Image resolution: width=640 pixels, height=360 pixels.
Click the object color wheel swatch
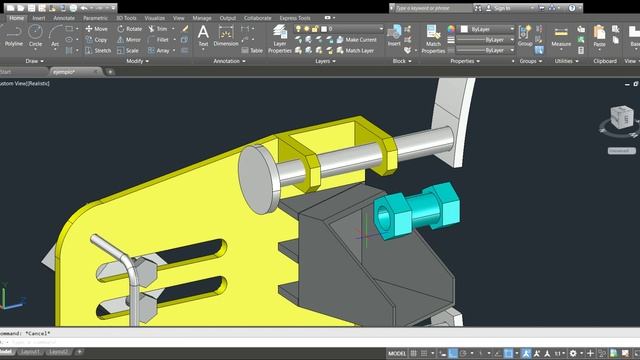click(451, 29)
